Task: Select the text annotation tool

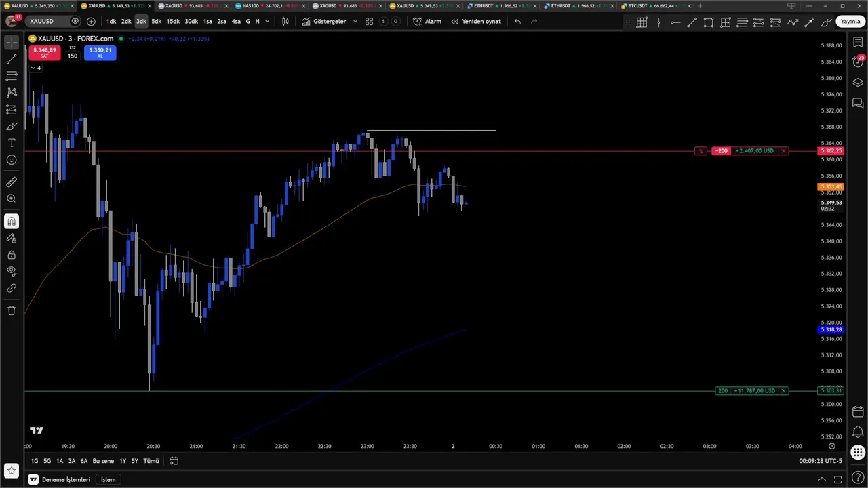Action: (x=12, y=143)
